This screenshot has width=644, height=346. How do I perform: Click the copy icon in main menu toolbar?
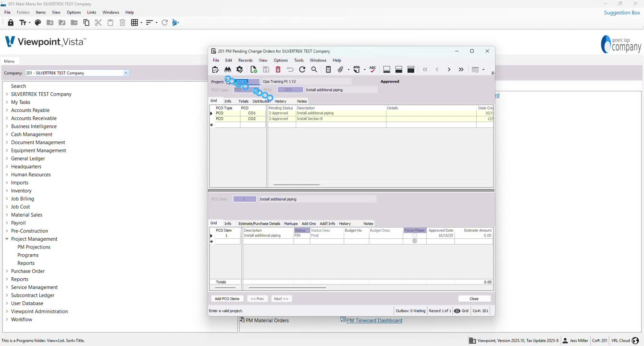pos(87,23)
